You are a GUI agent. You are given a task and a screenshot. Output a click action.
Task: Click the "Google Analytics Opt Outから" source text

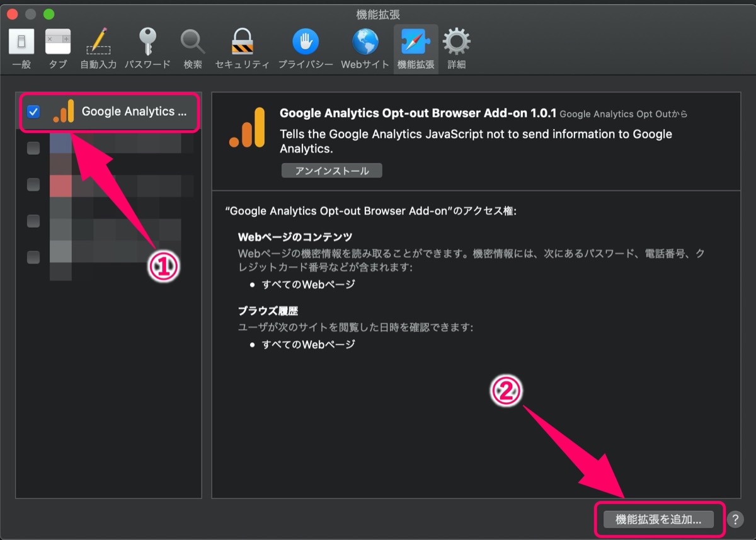point(623,114)
